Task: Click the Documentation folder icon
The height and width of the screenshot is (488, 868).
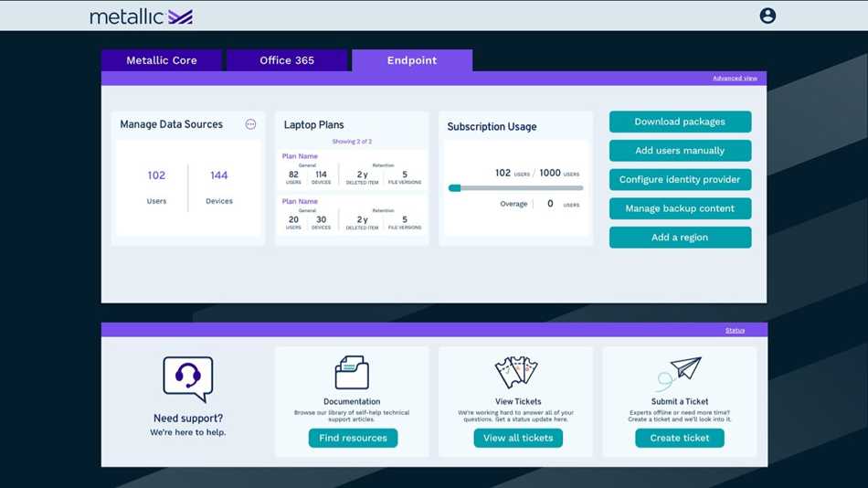Action: [352, 372]
